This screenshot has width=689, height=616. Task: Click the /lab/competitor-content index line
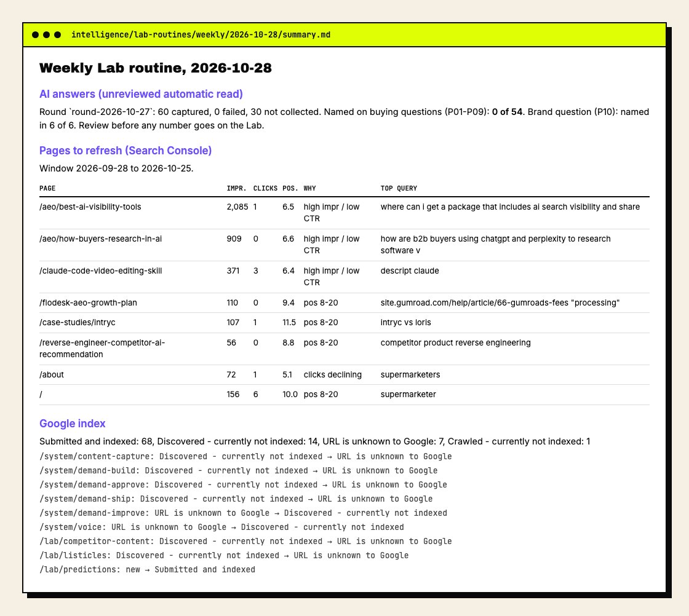245,542
